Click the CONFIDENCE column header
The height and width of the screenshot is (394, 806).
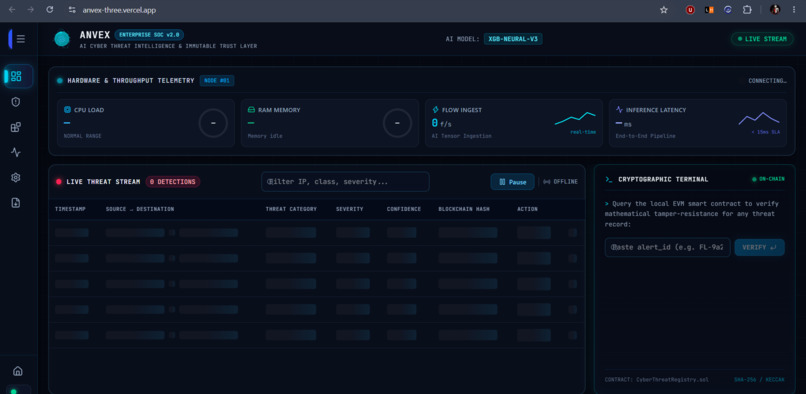point(404,209)
